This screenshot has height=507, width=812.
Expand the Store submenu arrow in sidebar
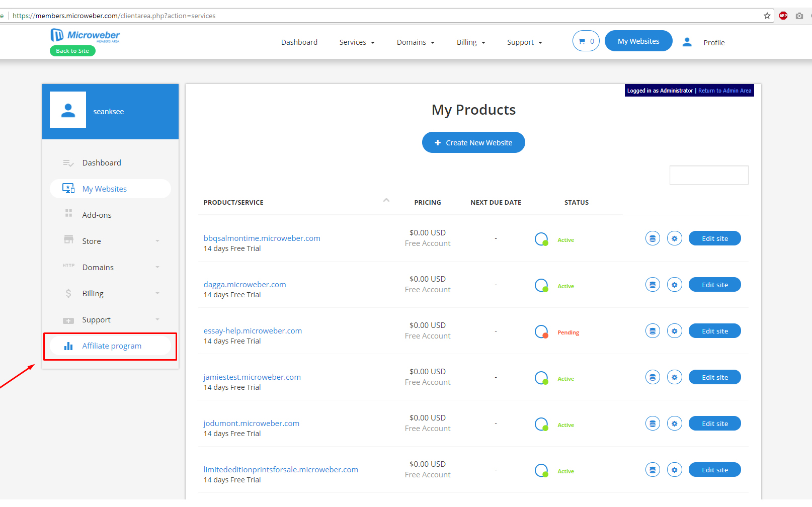pos(157,241)
